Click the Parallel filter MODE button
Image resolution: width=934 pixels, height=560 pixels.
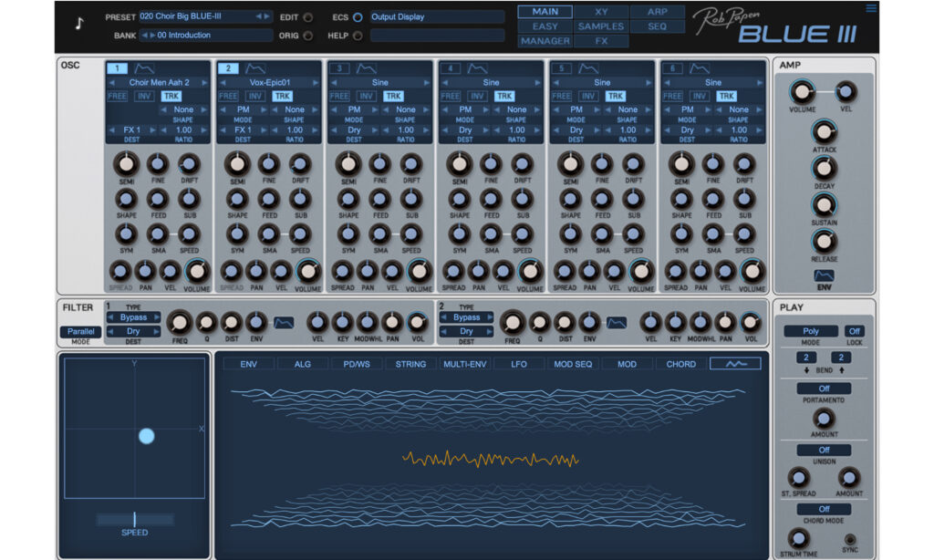(80, 331)
